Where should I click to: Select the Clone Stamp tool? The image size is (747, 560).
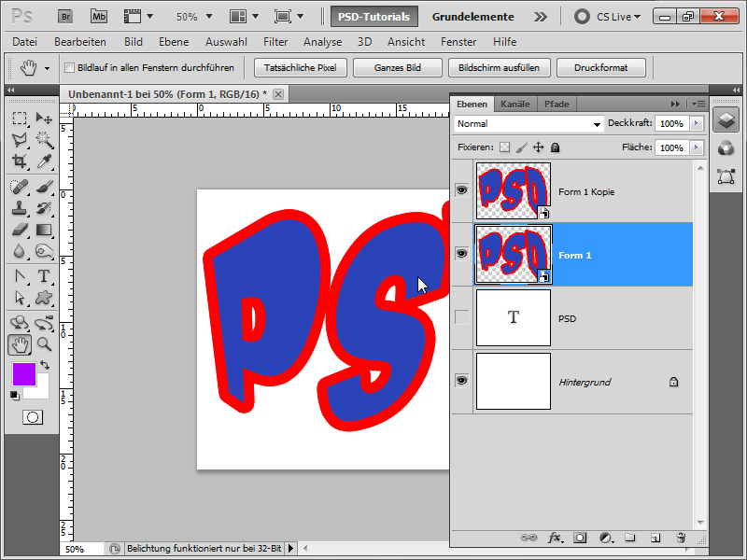click(x=19, y=208)
